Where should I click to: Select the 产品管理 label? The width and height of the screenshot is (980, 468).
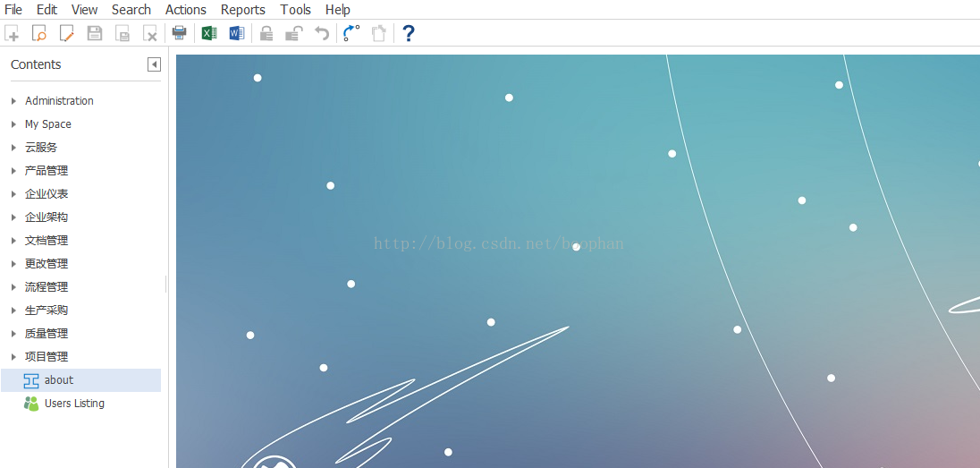(x=46, y=171)
